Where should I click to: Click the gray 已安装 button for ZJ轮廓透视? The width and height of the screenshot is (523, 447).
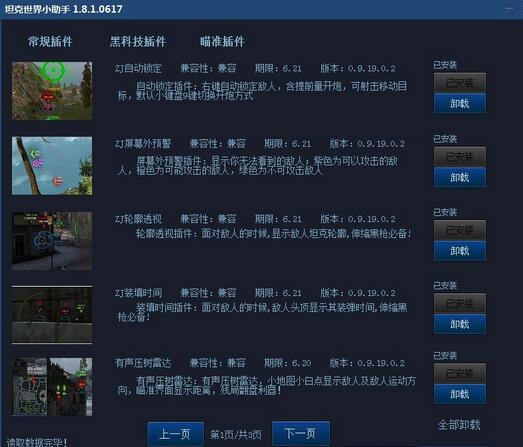pyautogui.click(x=460, y=230)
